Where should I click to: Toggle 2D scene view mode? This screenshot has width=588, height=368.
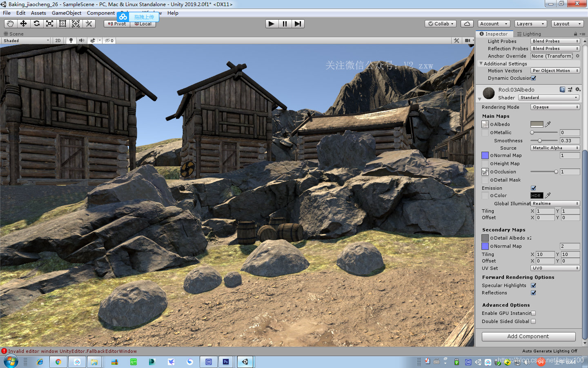(x=58, y=40)
